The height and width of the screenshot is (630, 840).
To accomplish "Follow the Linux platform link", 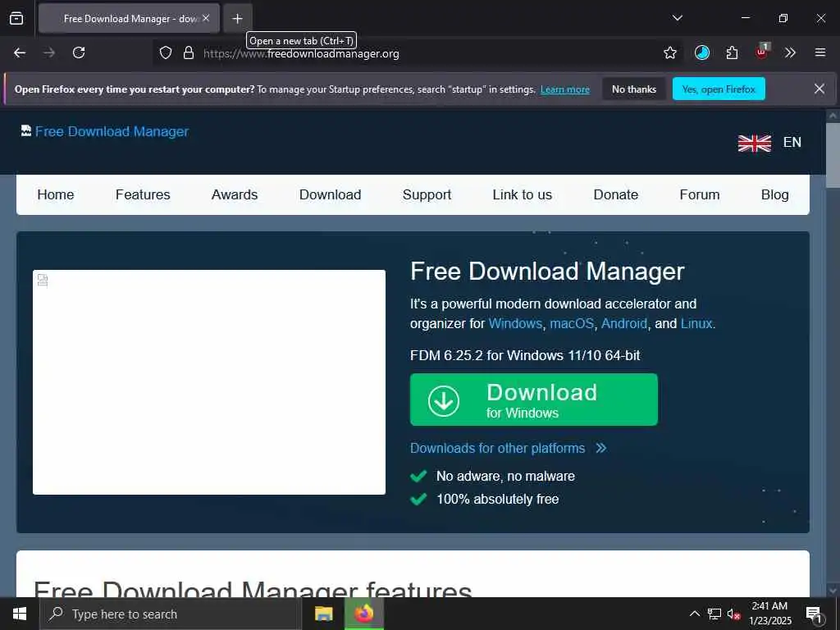I will pos(696,323).
